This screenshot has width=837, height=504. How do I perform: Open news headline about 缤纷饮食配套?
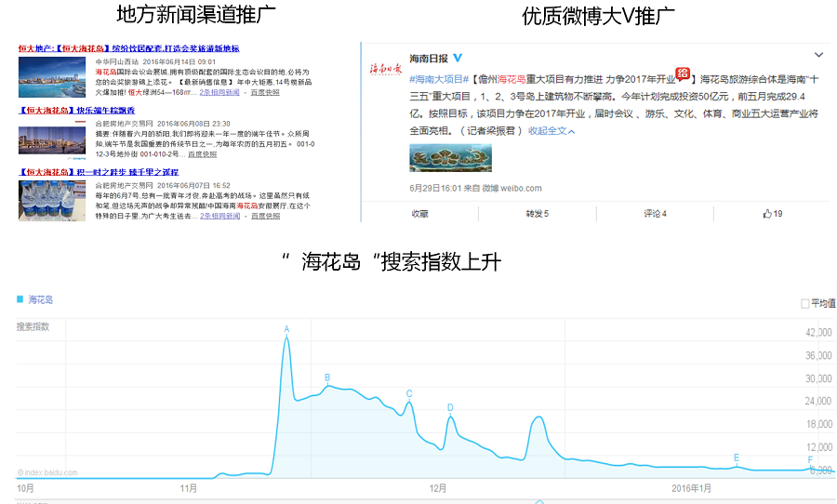[128, 48]
